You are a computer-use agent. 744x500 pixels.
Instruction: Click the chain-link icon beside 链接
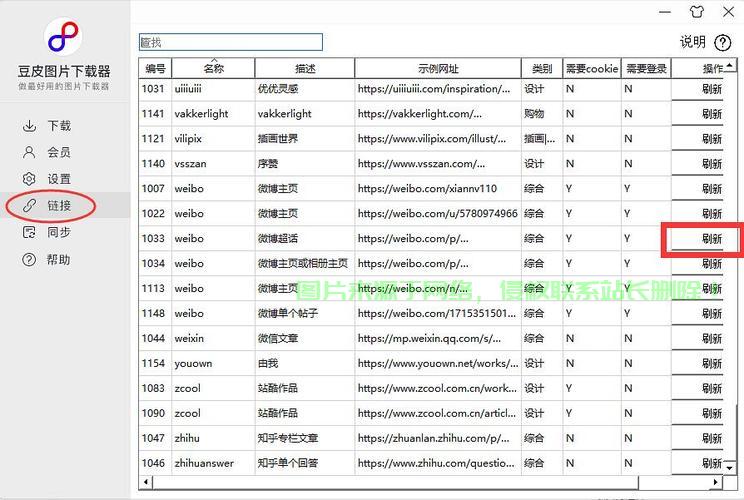(29, 205)
